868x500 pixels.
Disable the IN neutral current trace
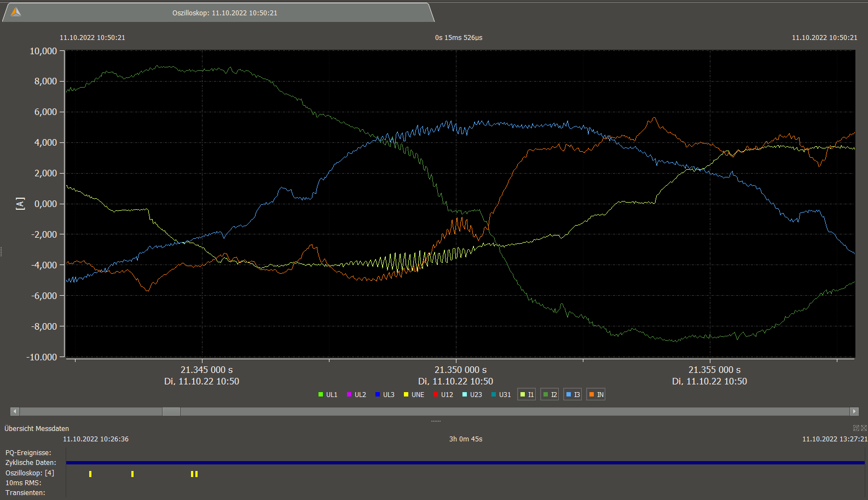click(596, 394)
